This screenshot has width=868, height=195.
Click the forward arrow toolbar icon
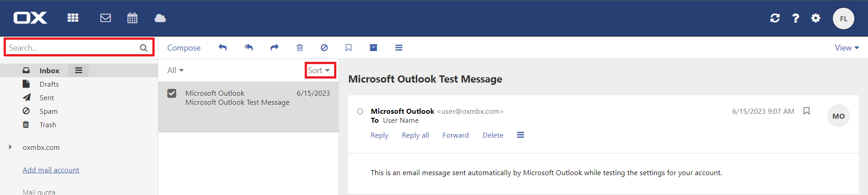point(274,47)
